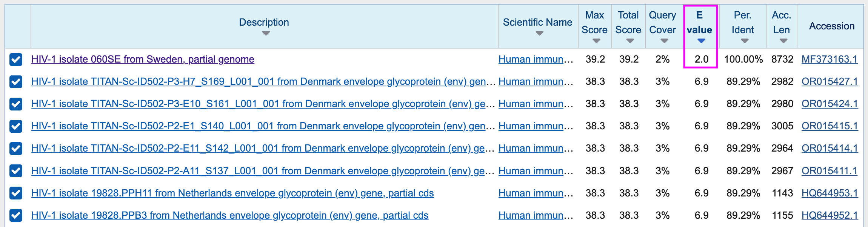
Task: Sort by E value using blue arrow
Action: (701, 41)
